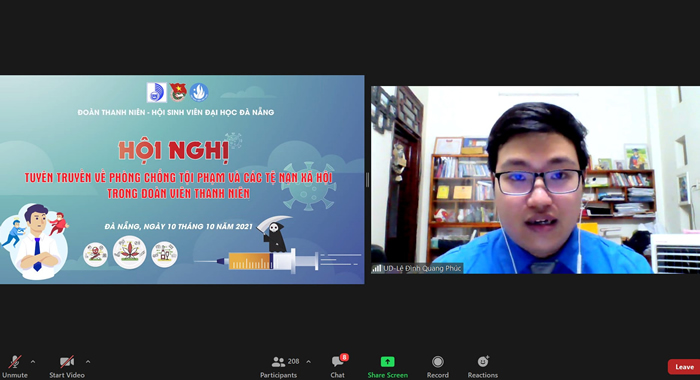Image resolution: width=700 pixels, height=380 pixels.
Task: Open the Reactions emoji icon
Action: [x=483, y=361]
